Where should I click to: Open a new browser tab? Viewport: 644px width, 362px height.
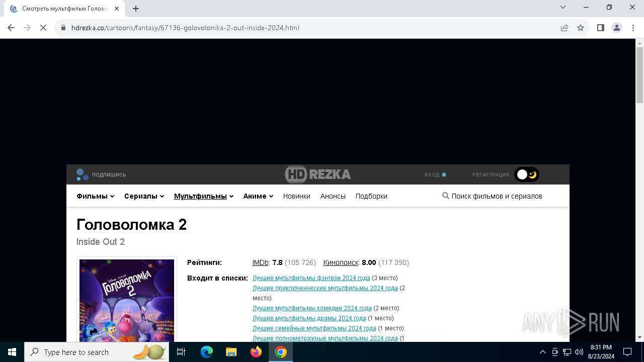tap(136, 9)
